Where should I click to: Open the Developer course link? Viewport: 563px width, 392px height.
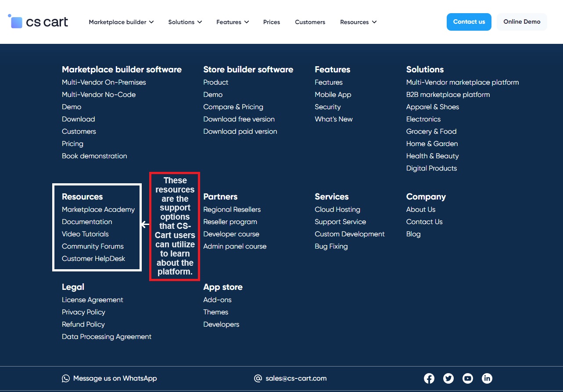231,234
